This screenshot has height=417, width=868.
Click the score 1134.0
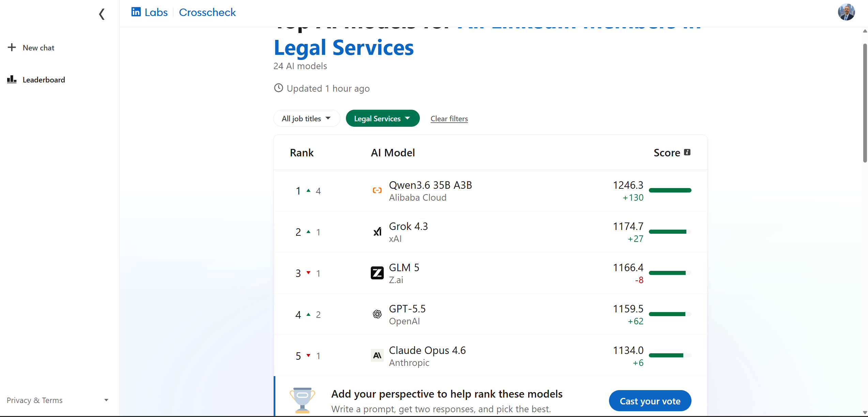click(628, 350)
